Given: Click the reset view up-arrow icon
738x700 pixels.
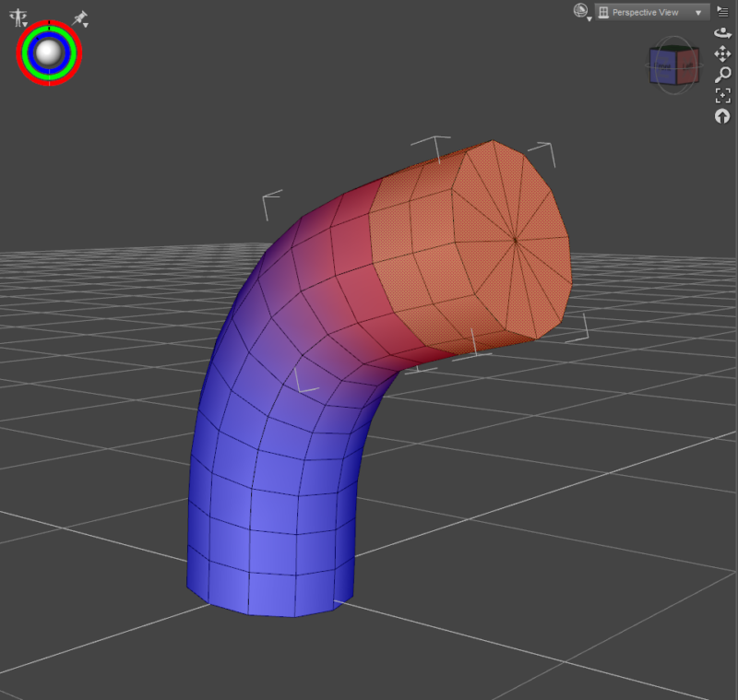Looking at the screenshot, I should [722, 116].
